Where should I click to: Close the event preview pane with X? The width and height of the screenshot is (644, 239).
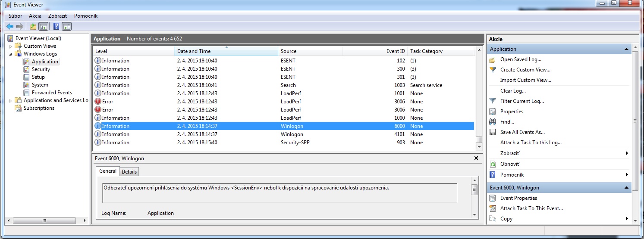tap(476, 158)
